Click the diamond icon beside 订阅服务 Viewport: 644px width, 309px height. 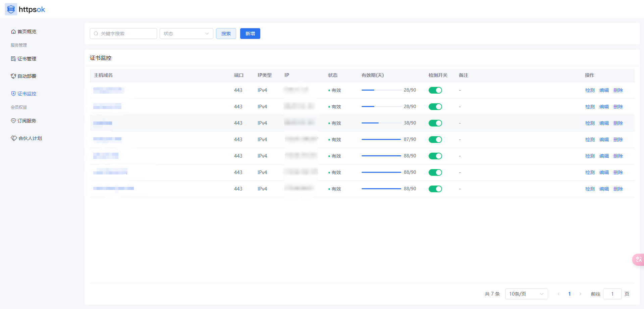(x=13, y=121)
